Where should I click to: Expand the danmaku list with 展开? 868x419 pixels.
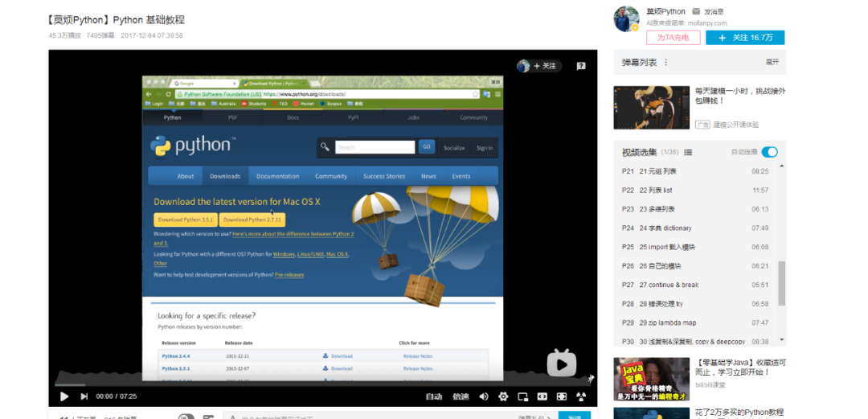(x=772, y=62)
